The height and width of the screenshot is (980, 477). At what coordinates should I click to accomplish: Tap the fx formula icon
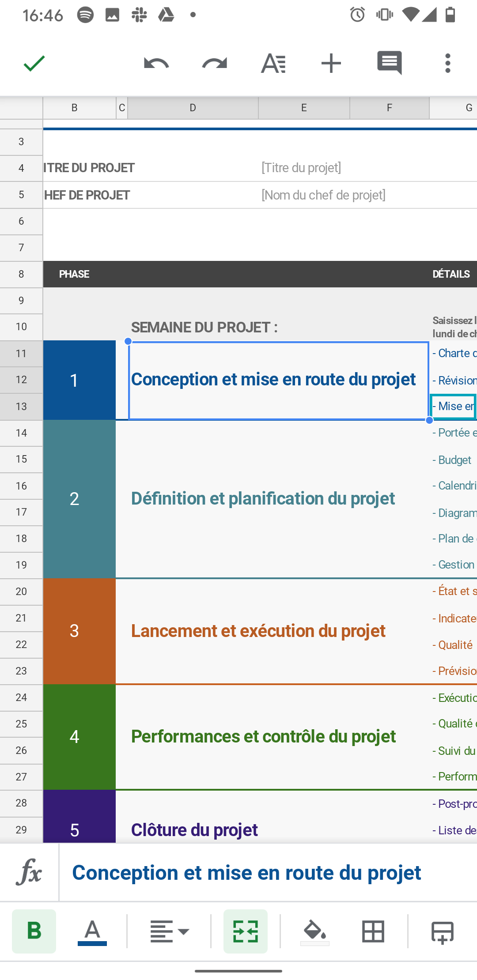click(29, 872)
